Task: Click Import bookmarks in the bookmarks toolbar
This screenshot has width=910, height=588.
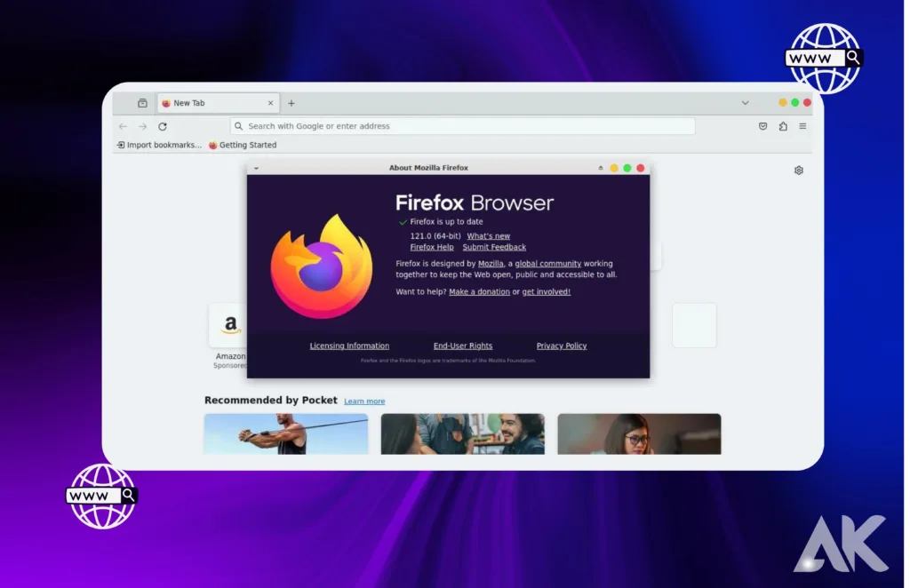Action: pos(160,145)
